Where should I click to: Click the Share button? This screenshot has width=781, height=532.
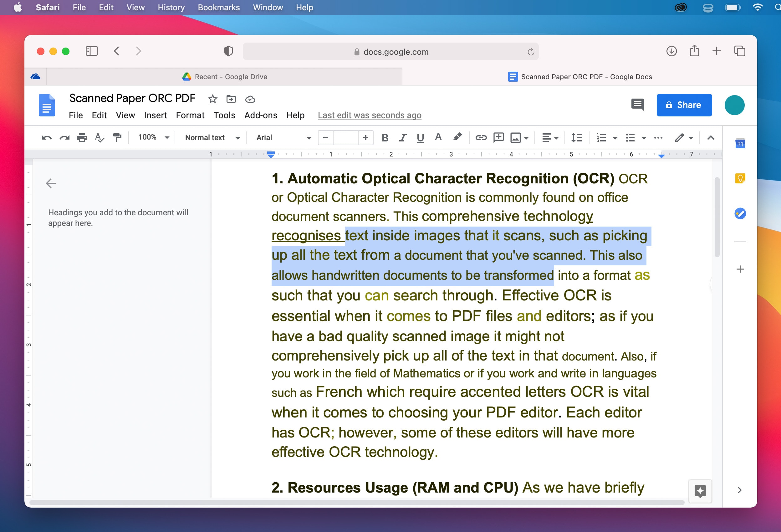[x=684, y=105]
